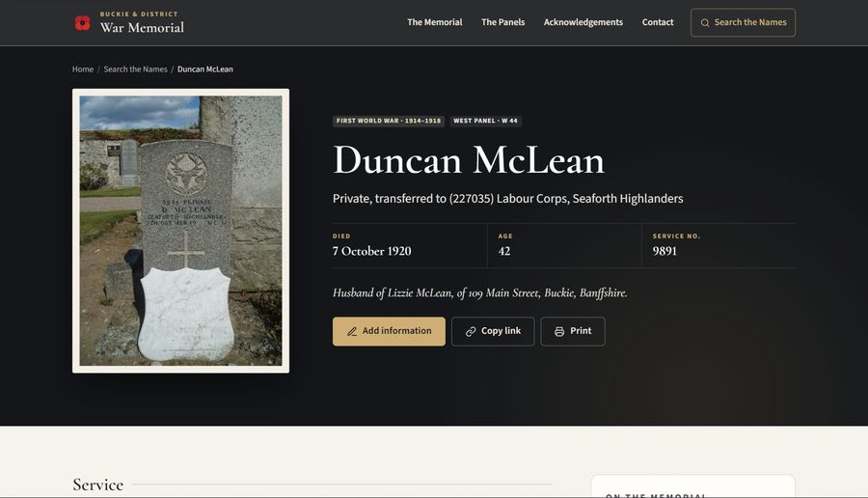
Task: Open the gravestone photograph
Action: [x=180, y=231]
